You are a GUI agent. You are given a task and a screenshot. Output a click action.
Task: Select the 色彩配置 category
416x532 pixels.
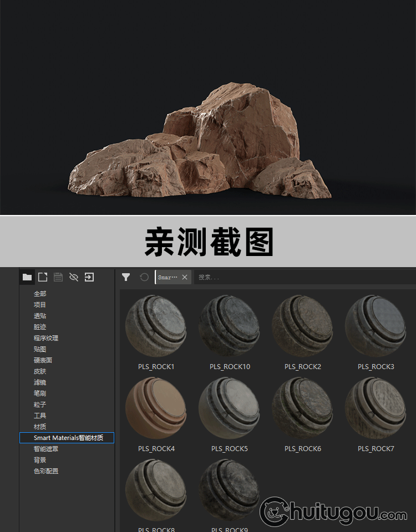[x=46, y=471]
